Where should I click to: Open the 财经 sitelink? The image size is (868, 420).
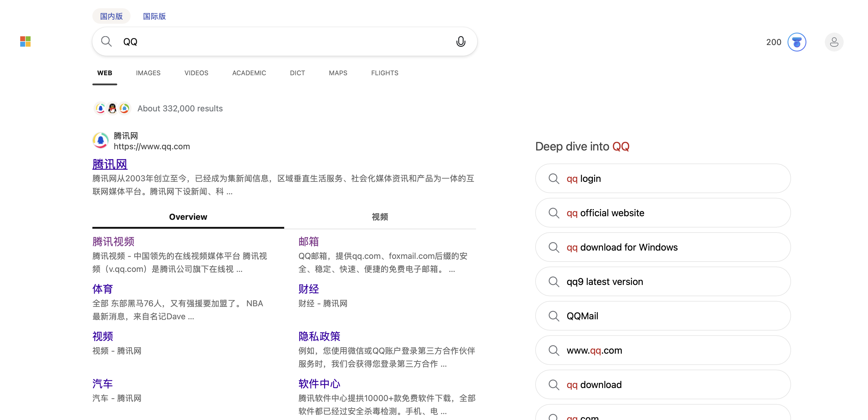click(x=309, y=289)
